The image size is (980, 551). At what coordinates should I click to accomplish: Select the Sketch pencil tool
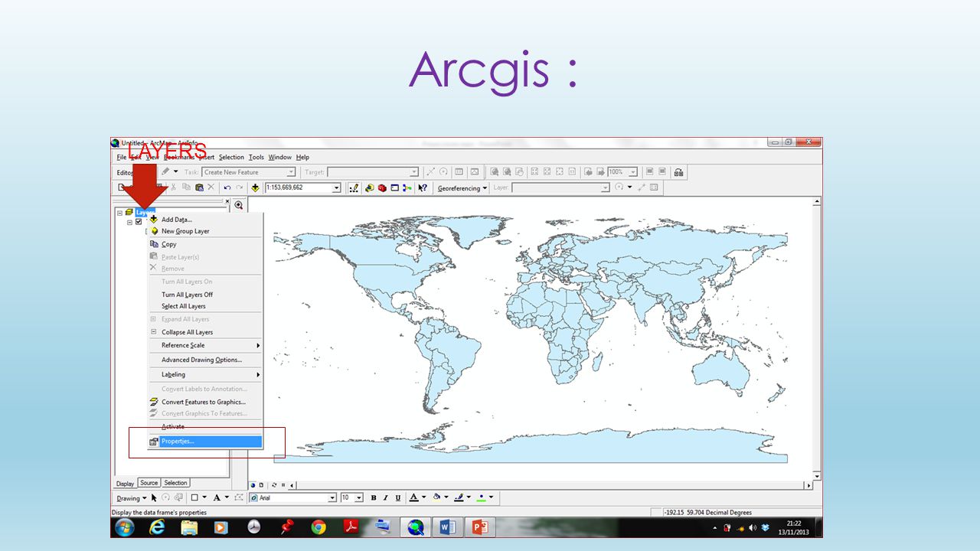point(165,172)
